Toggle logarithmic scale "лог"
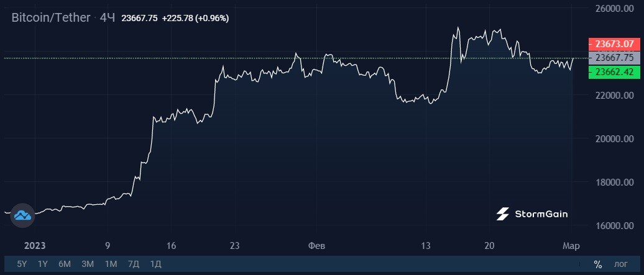This screenshot has height=275, width=644. click(620, 264)
